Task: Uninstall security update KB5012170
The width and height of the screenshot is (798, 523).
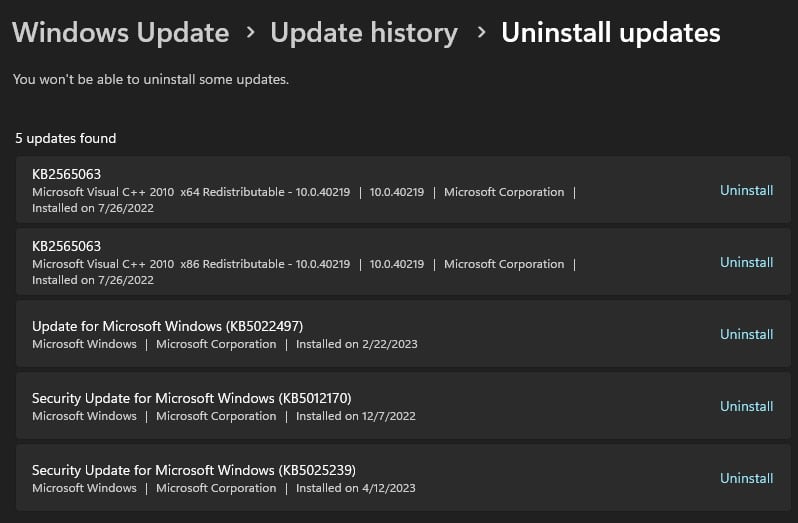Action: (x=746, y=406)
